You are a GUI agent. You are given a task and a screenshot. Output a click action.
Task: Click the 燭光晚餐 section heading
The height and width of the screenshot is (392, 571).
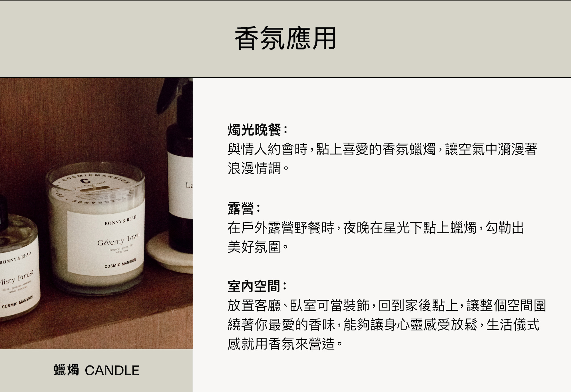pyautogui.click(x=257, y=130)
